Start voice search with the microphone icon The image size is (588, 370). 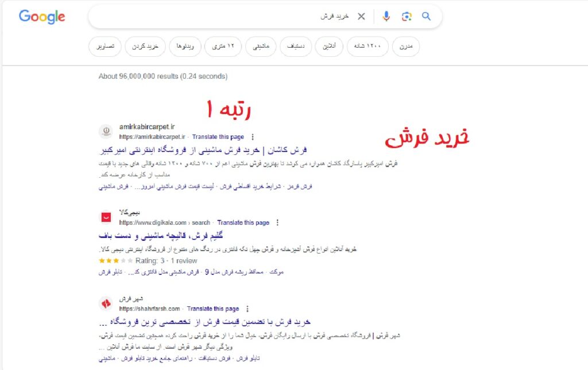[386, 17]
